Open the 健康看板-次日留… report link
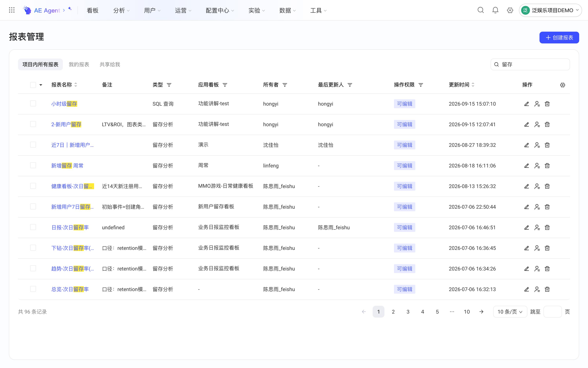The width and height of the screenshot is (588, 368). tap(72, 186)
